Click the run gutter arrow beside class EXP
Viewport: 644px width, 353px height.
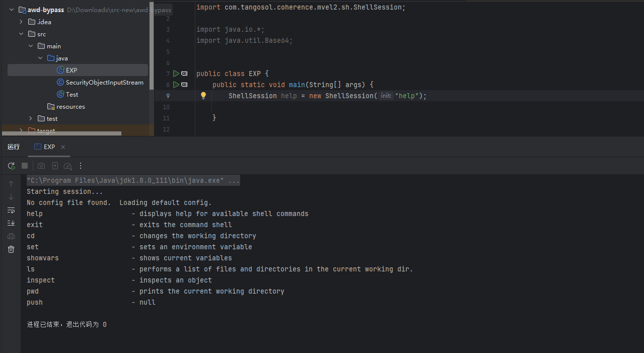pyautogui.click(x=176, y=74)
